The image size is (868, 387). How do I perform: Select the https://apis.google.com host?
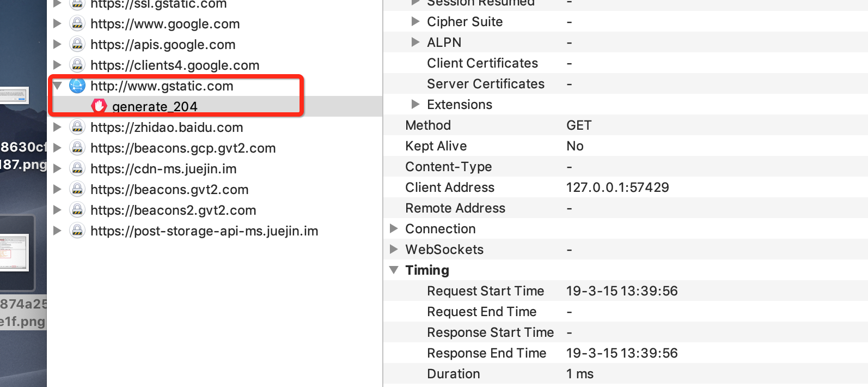pos(163,45)
